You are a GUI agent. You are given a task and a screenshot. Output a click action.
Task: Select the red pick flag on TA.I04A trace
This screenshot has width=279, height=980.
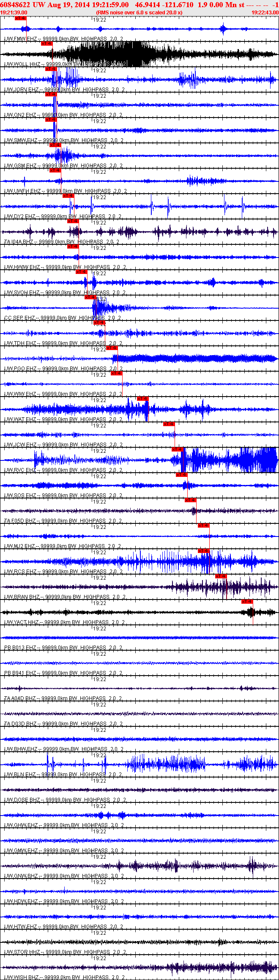(x=73, y=221)
